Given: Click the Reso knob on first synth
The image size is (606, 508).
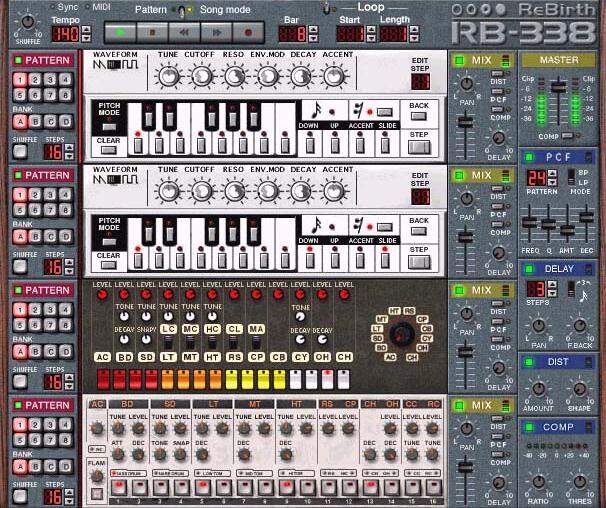Looking at the screenshot, I should click(x=234, y=76).
